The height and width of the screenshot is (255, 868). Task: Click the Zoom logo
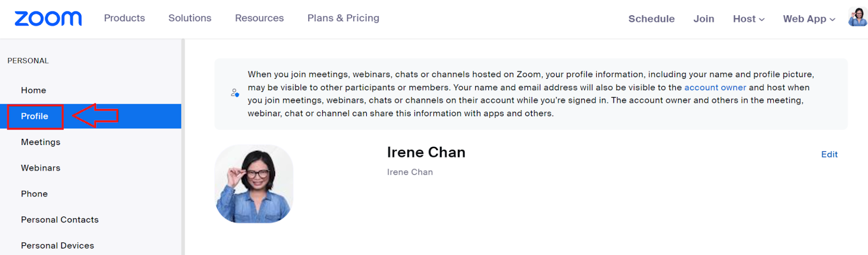click(48, 18)
